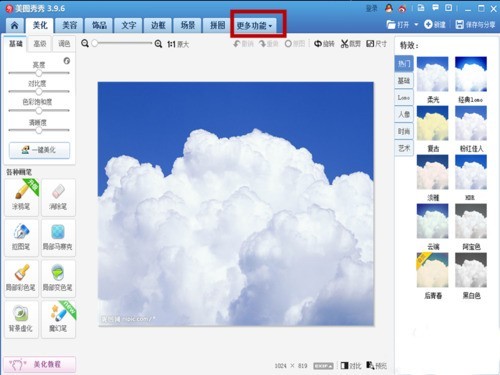Click the zoom out magnifier icon
The image size is (500, 375).
coord(85,43)
